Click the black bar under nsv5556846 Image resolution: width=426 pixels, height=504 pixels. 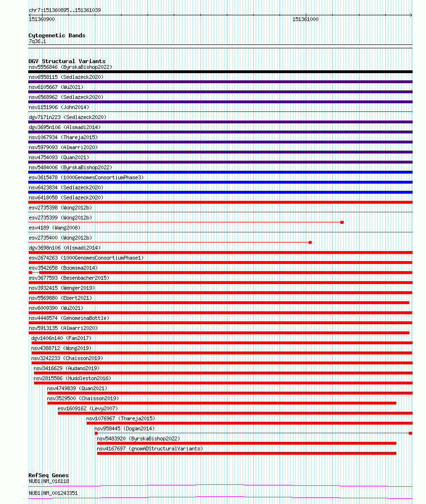click(x=220, y=72)
